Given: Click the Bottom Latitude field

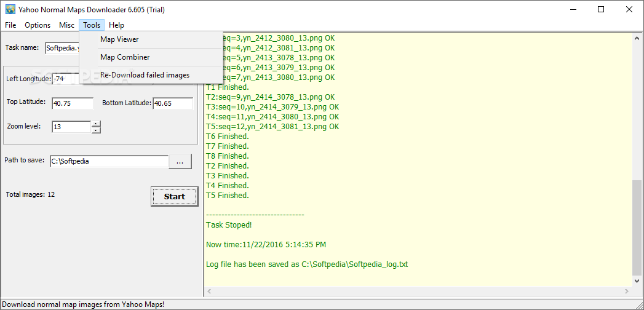Looking at the screenshot, I should click(x=173, y=103).
